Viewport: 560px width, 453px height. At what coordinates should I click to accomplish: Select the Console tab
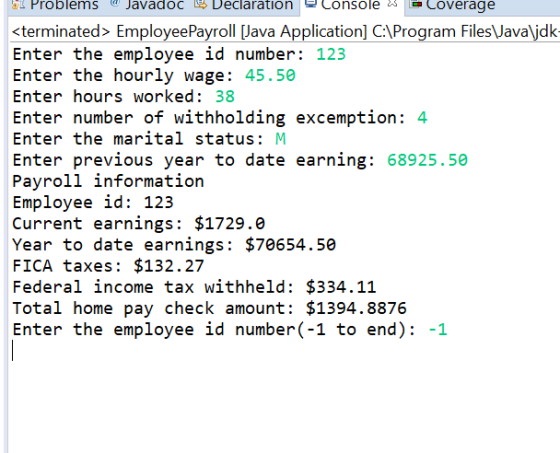[x=352, y=5]
